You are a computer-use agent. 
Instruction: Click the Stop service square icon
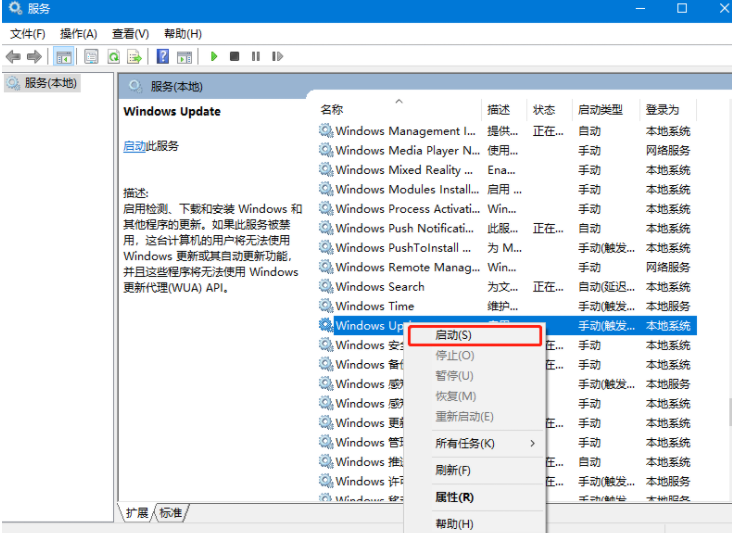[x=234, y=56]
